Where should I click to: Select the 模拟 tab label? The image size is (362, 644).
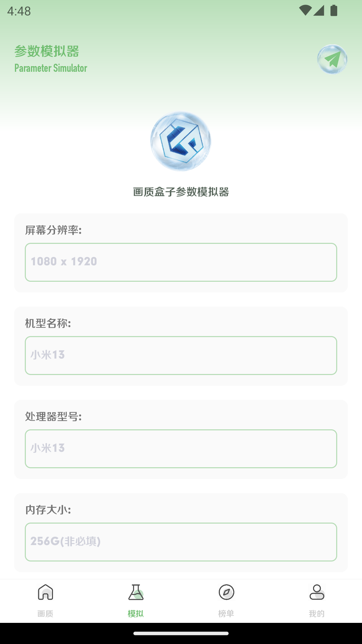click(136, 613)
